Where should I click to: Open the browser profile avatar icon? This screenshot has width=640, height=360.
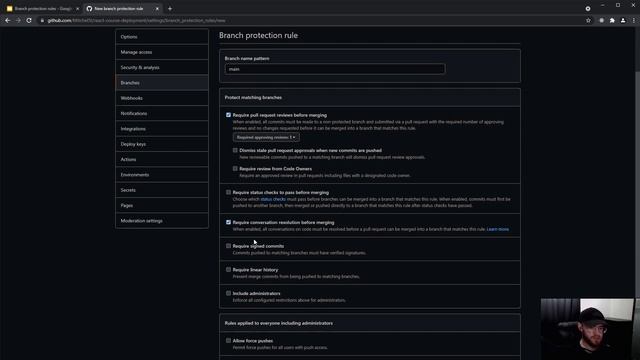click(623, 20)
